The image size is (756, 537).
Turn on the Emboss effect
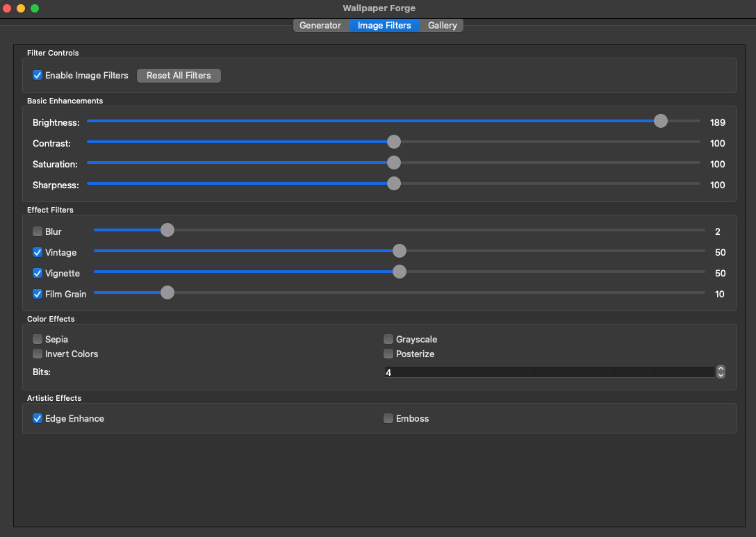click(x=388, y=418)
